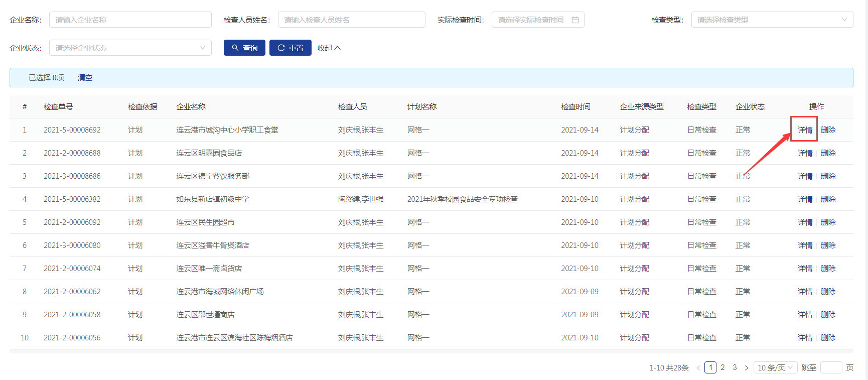Click the calendar icon in inspection time field
This screenshot has height=380, width=868.
pyautogui.click(x=575, y=20)
